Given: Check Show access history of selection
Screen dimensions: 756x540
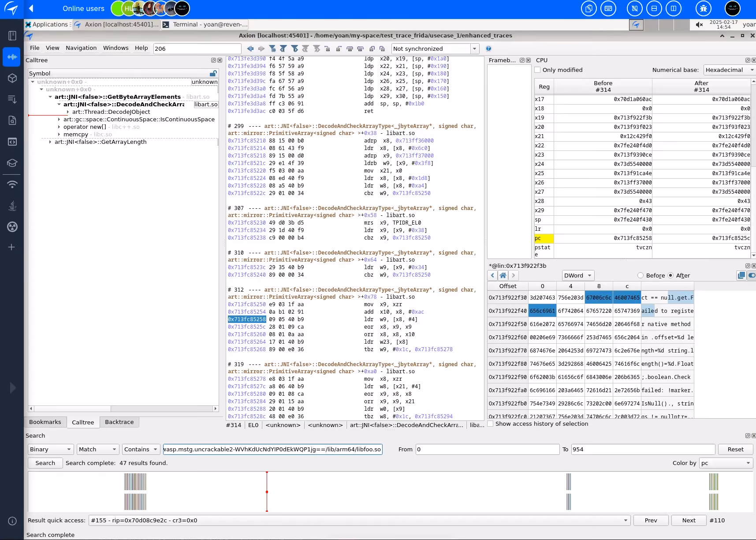Looking at the screenshot, I should 490,424.
